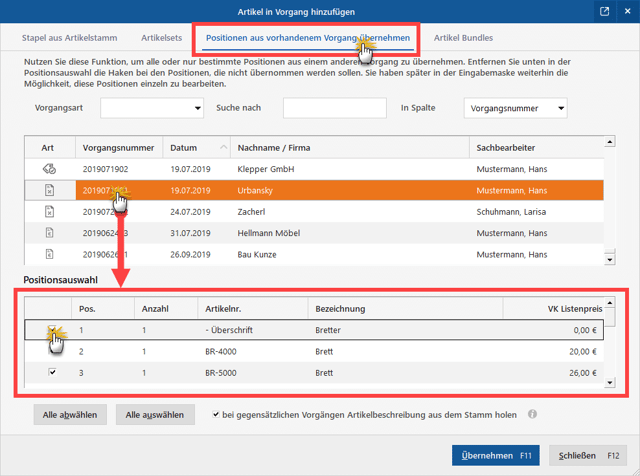The width and height of the screenshot is (640, 476).
Task: Open the Vorgangsart dropdown
Action: coord(151,108)
